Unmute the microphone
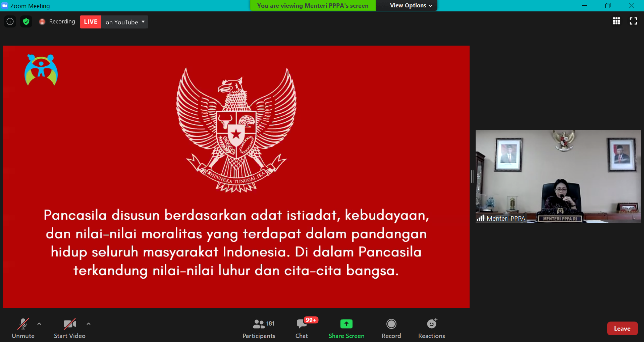The width and height of the screenshot is (644, 342). (23, 328)
